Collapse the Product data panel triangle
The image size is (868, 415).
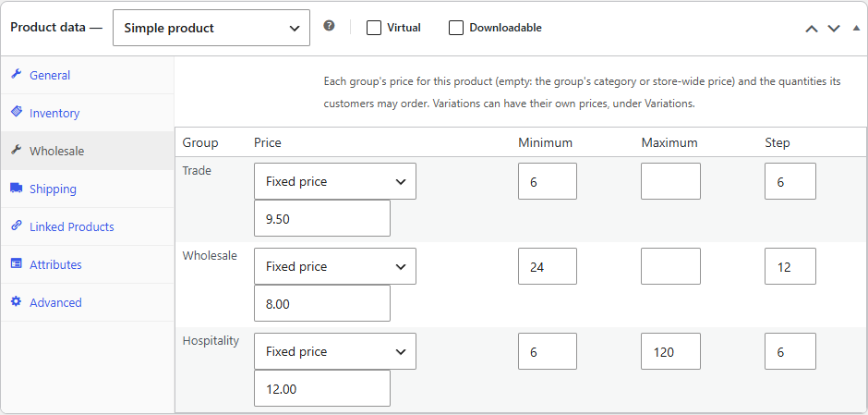point(856,28)
